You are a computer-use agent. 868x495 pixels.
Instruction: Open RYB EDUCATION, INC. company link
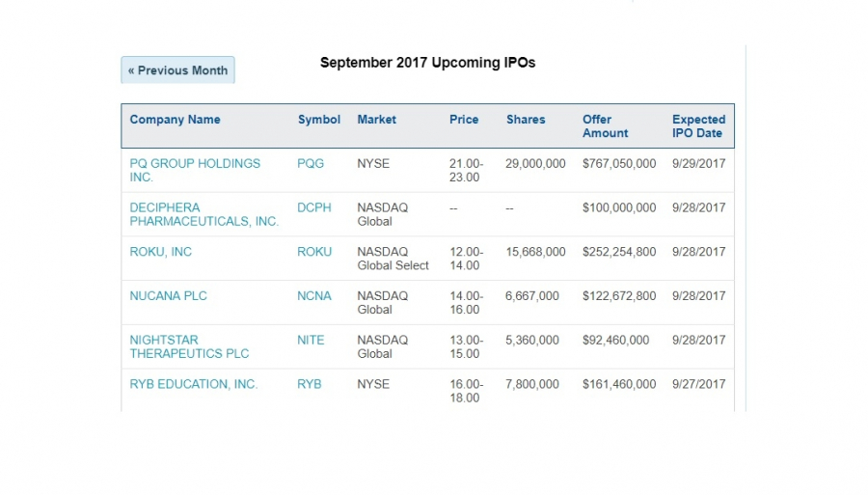coord(194,384)
